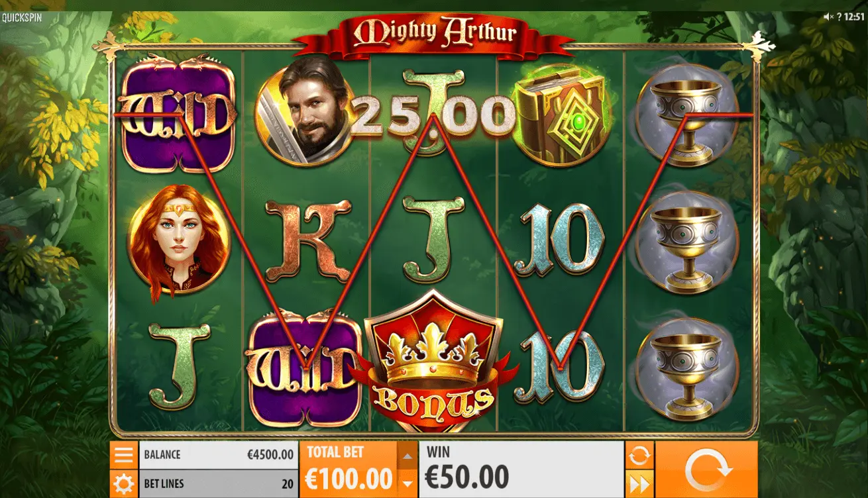This screenshot has height=498, width=868.
Task: Enable autoplay with circular arrows icon
Action: click(x=639, y=455)
